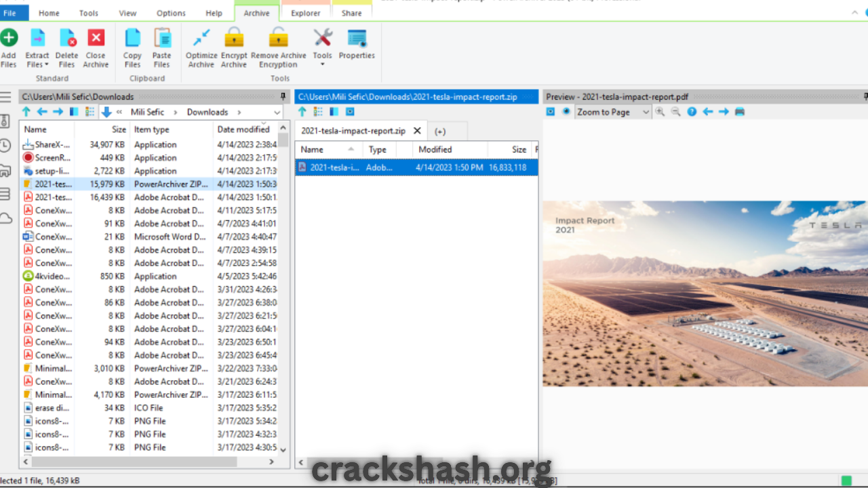Click view mode icon in Downloads pane toolbar
Image resolution: width=868 pixels, height=488 pixels.
click(90, 112)
